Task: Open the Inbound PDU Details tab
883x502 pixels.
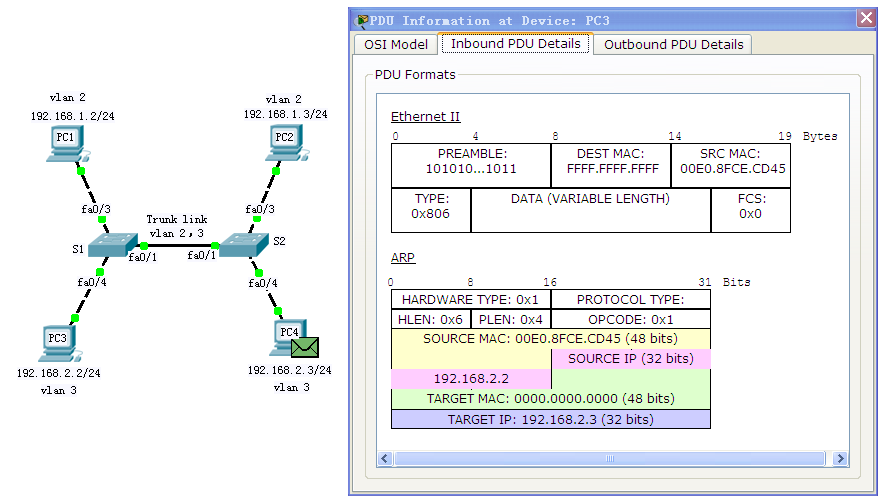Action: point(515,44)
